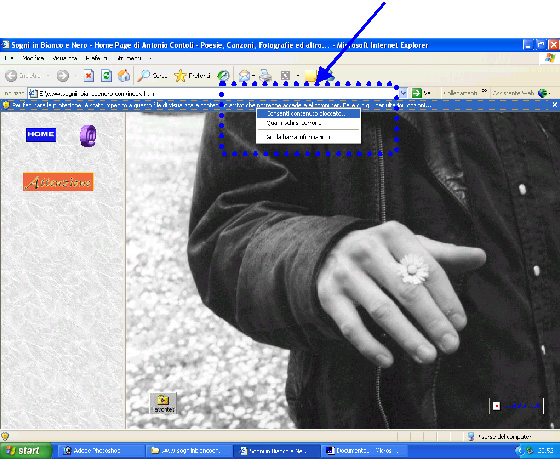Click the red X Stop icon
The height and width of the screenshot is (459, 560).
click(89, 76)
